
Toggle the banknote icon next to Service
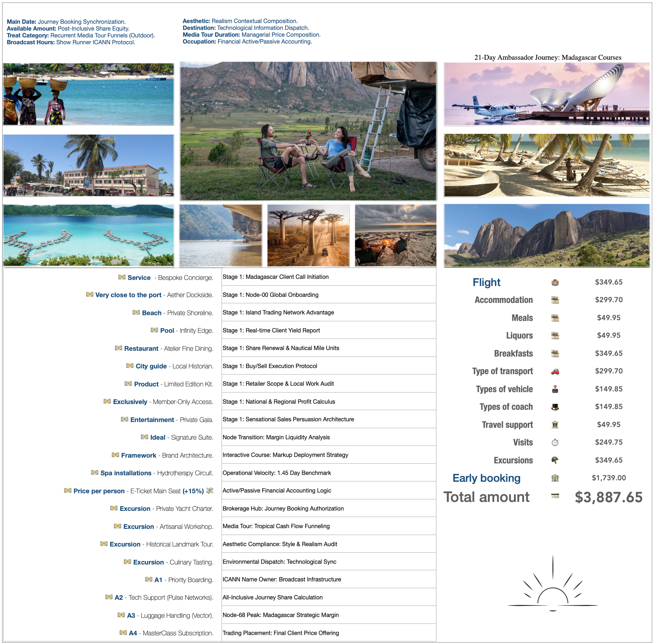(x=122, y=277)
